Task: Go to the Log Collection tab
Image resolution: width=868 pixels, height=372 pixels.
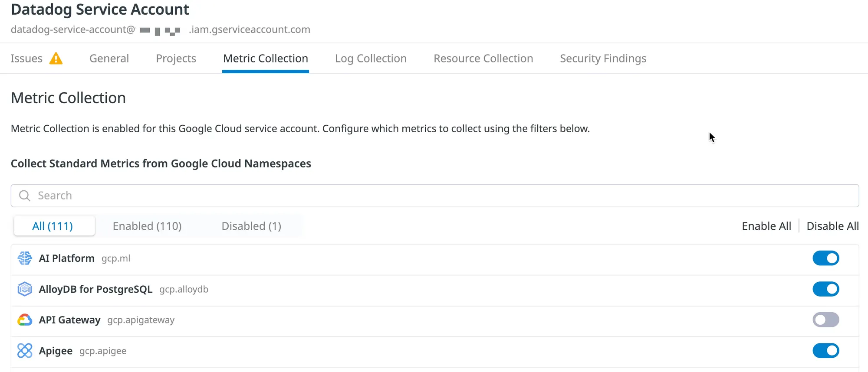Action: 371,59
